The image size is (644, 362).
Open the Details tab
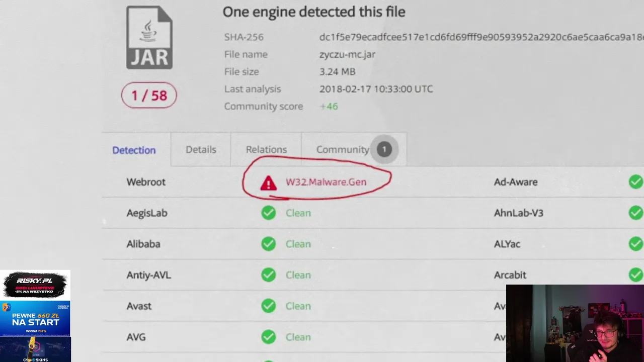coord(201,149)
